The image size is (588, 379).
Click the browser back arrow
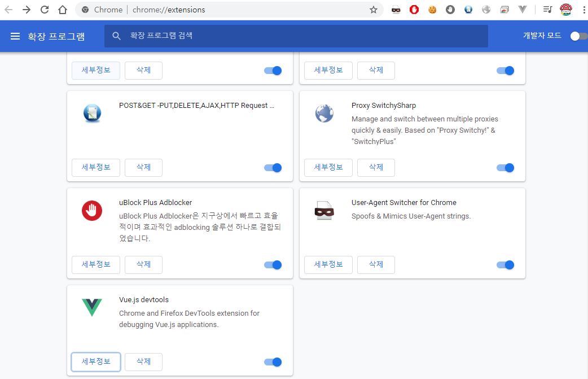[8, 10]
